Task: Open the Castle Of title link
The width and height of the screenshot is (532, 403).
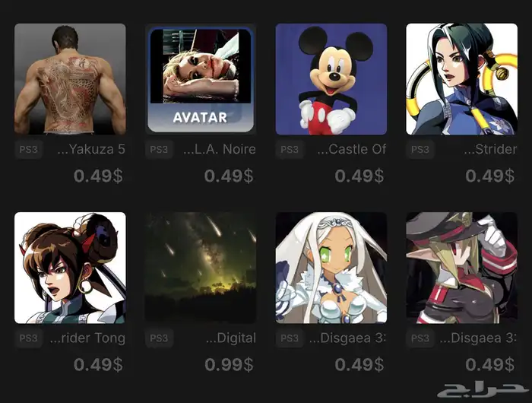Action: (351, 149)
